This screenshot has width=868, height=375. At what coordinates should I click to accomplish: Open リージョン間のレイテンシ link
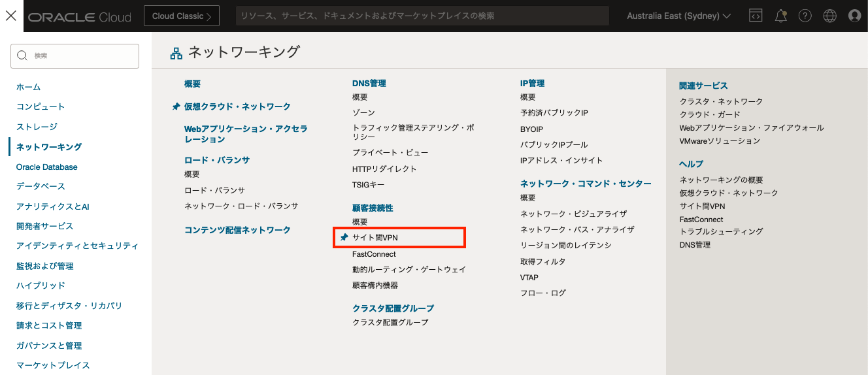566,246
